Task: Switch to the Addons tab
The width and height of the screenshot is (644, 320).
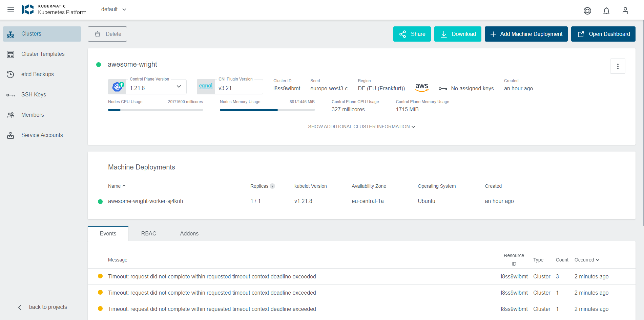Action: (189, 233)
